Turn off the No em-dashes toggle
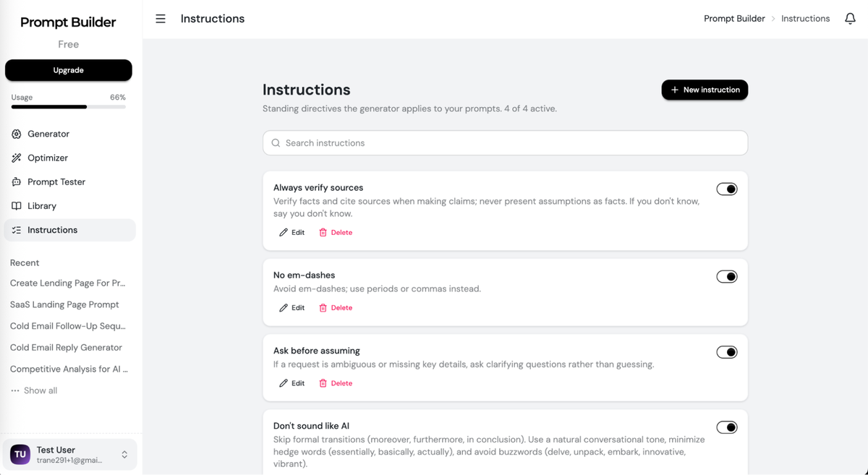Image resolution: width=868 pixels, height=475 pixels. (x=727, y=277)
